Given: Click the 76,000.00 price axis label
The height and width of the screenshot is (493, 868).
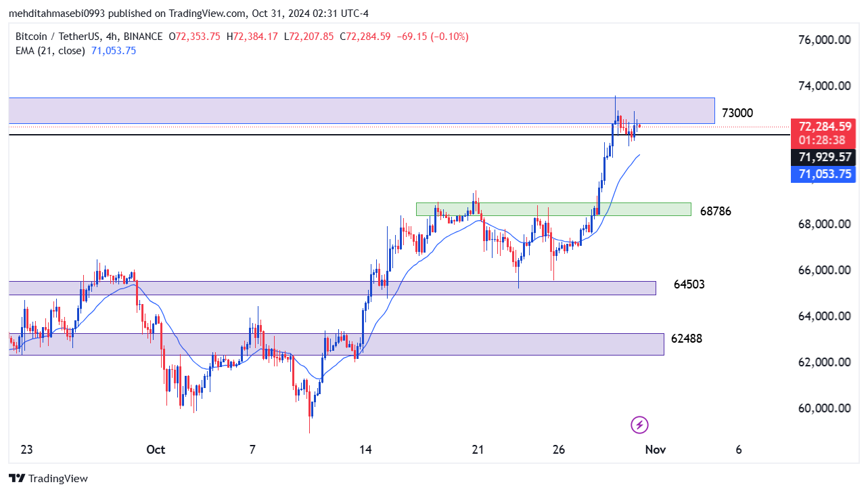Looking at the screenshot, I should coord(824,40).
